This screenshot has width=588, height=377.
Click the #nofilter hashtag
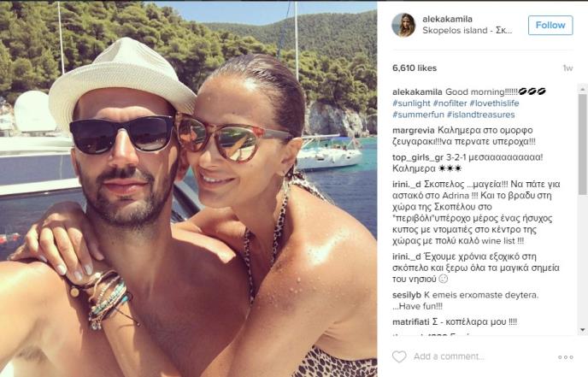450,103
